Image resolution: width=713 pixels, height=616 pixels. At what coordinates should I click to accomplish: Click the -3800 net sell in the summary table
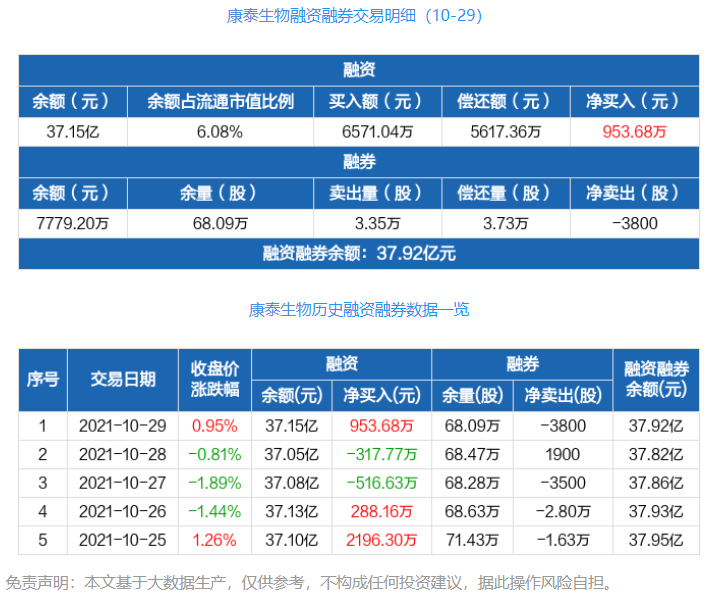pyautogui.click(x=634, y=223)
